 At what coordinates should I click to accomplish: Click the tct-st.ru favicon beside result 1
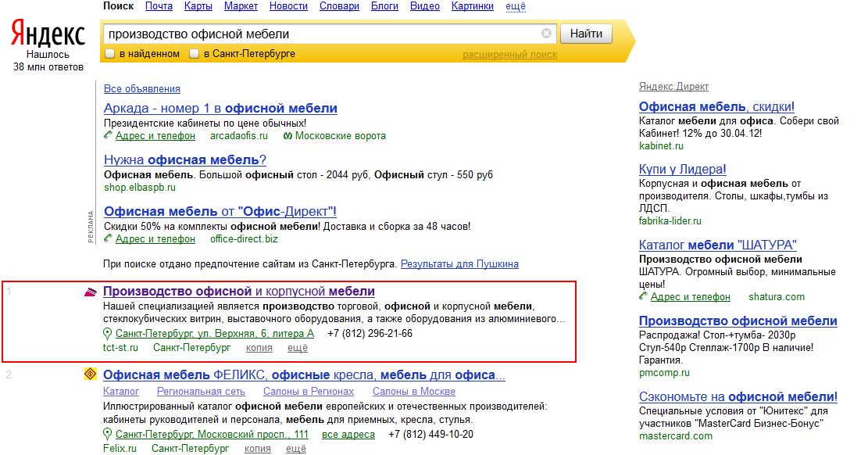[x=90, y=292]
